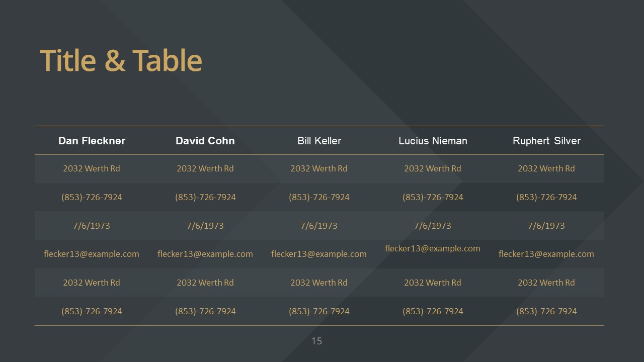Select the slide number 15
This screenshot has height=362, width=644.
(x=316, y=341)
